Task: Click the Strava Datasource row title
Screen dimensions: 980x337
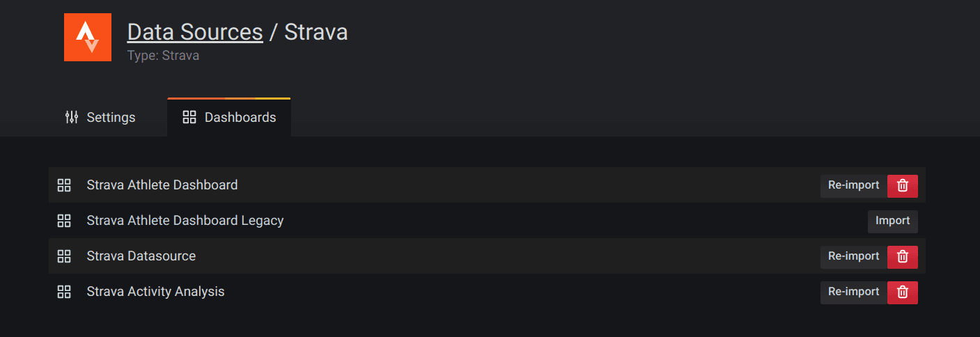Action: [x=141, y=256]
